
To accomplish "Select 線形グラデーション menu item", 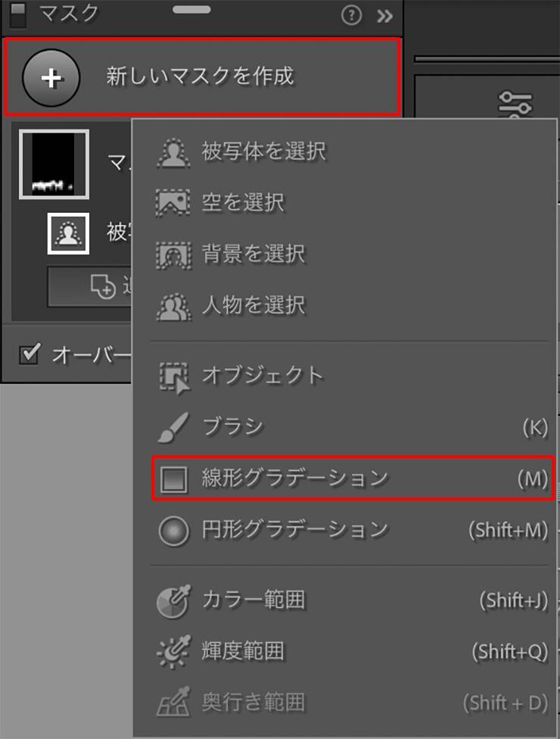I will click(295, 479).
